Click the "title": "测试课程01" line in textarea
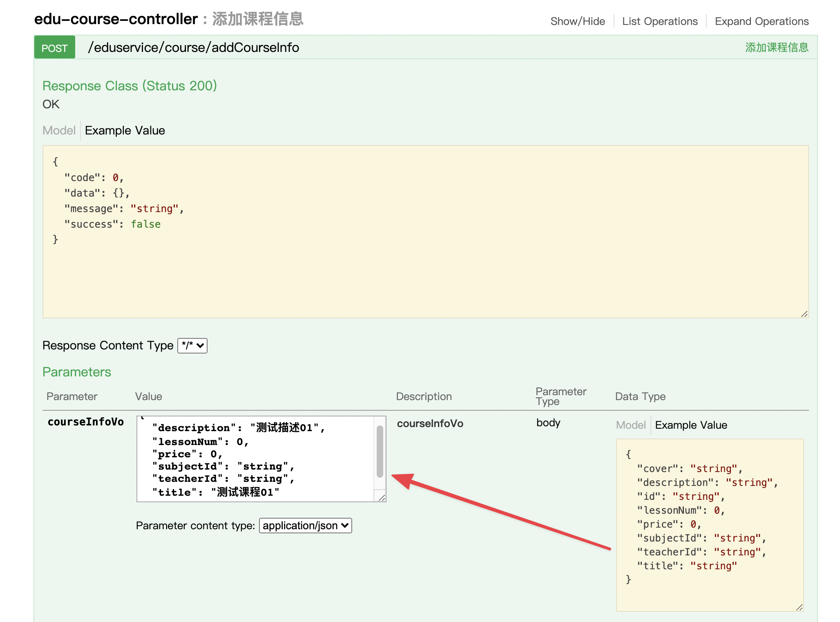 click(216, 492)
